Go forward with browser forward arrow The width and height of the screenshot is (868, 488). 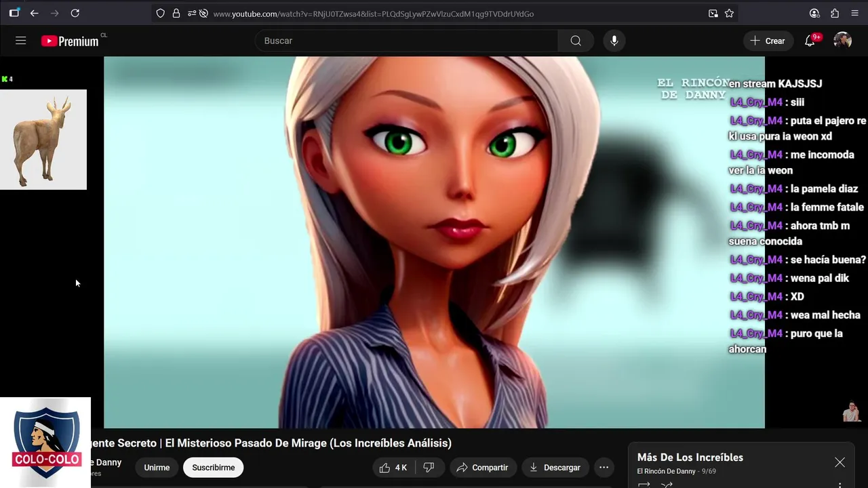coord(55,13)
